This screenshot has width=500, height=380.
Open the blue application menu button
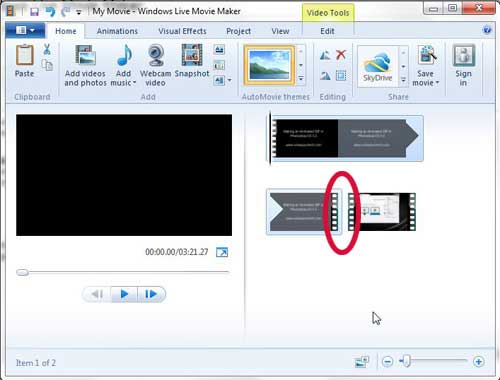(x=25, y=30)
